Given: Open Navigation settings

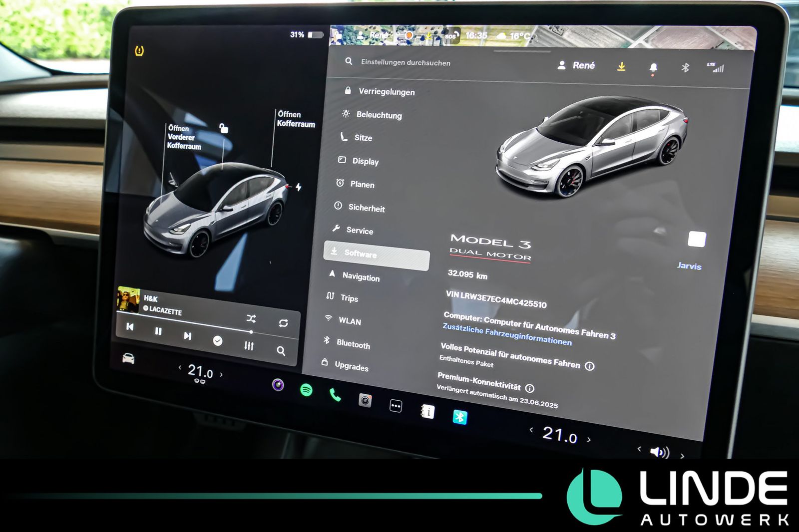Looking at the screenshot, I should (354, 276).
